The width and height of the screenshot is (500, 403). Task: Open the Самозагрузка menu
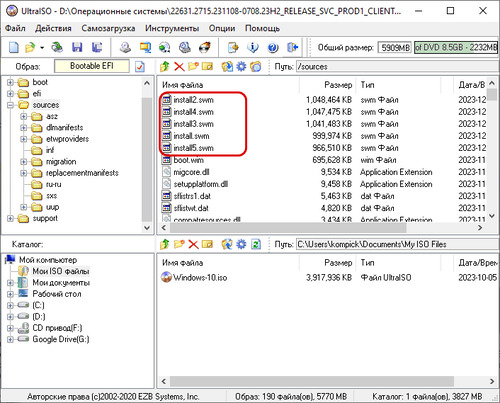(108, 28)
